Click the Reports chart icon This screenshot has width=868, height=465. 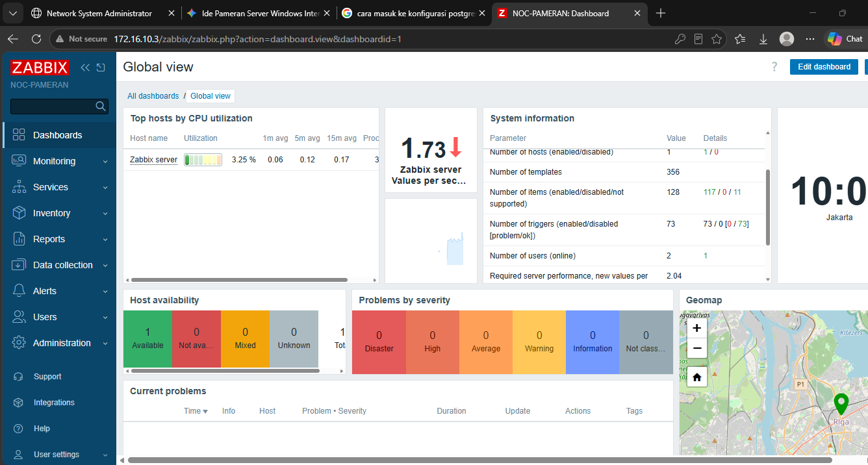click(x=19, y=239)
